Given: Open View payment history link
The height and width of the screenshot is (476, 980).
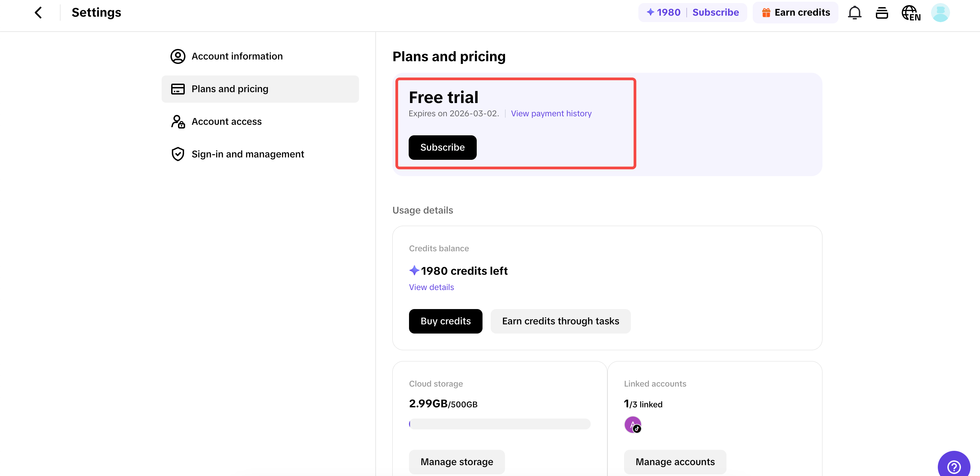Looking at the screenshot, I should [x=551, y=113].
